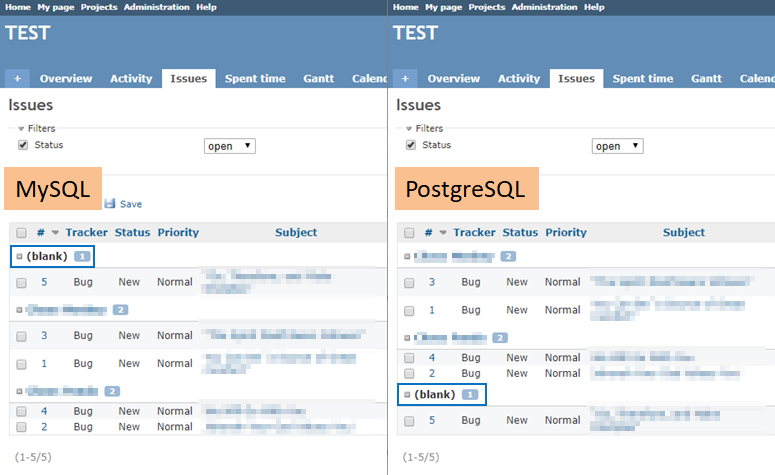The width and height of the screenshot is (775, 475).
Task: Click the plus new object button in MySQL window
Action: [x=17, y=79]
